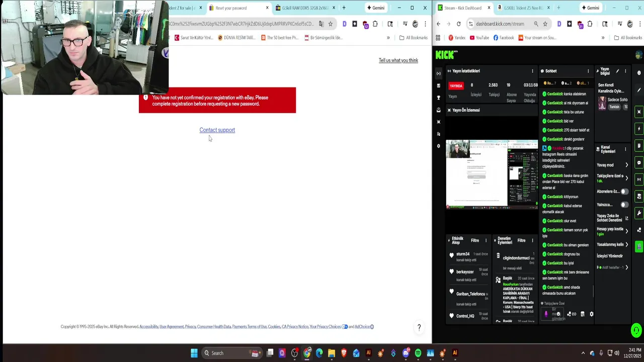Click the chat message input field
This screenshot has width=644, height=362.
pyautogui.click(x=552, y=314)
